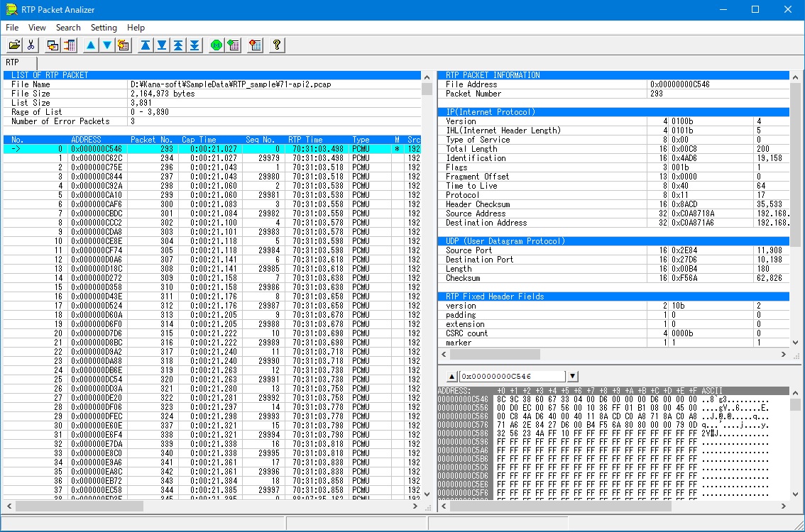The height and width of the screenshot is (532, 805).
Task: Click the hex dump address input field
Action: tap(512, 376)
